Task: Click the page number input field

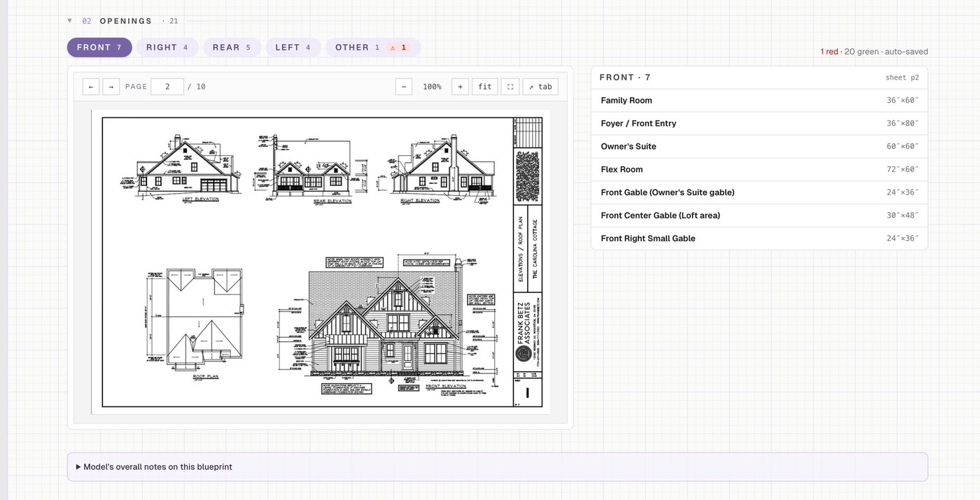Action: tap(167, 87)
